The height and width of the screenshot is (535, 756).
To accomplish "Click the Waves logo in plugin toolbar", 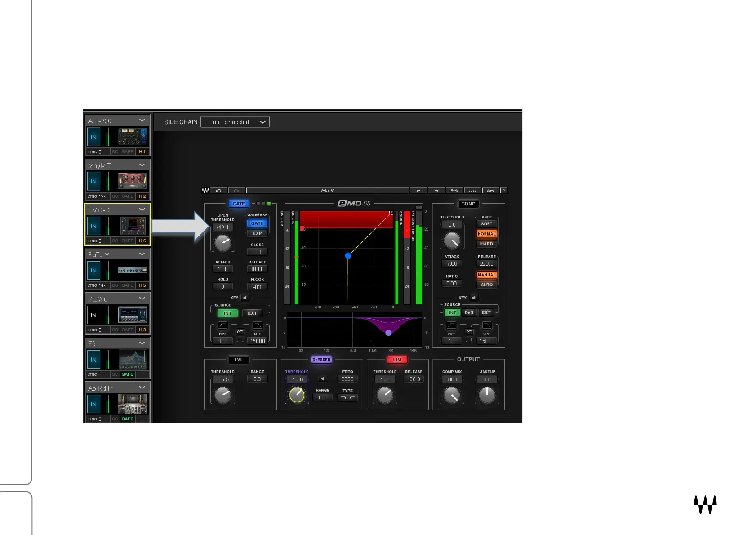I will coord(205,191).
